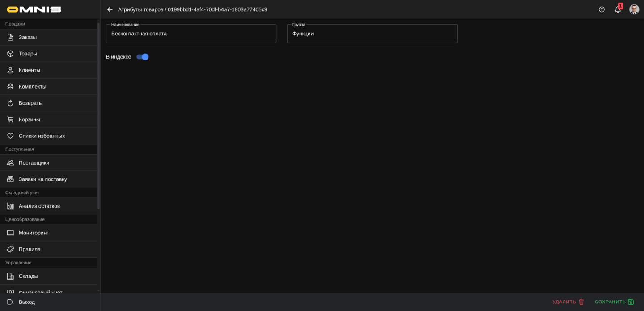Open the help question mark icon
Screen dimensions: 644x311
point(602,9)
